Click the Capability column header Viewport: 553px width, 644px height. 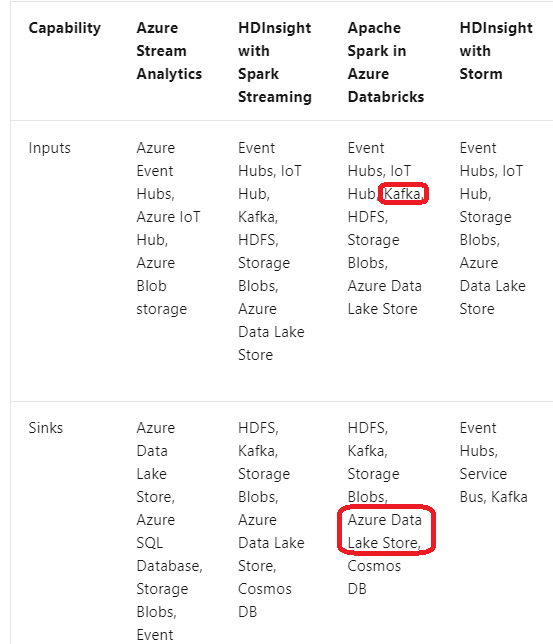[x=65, y=28]
